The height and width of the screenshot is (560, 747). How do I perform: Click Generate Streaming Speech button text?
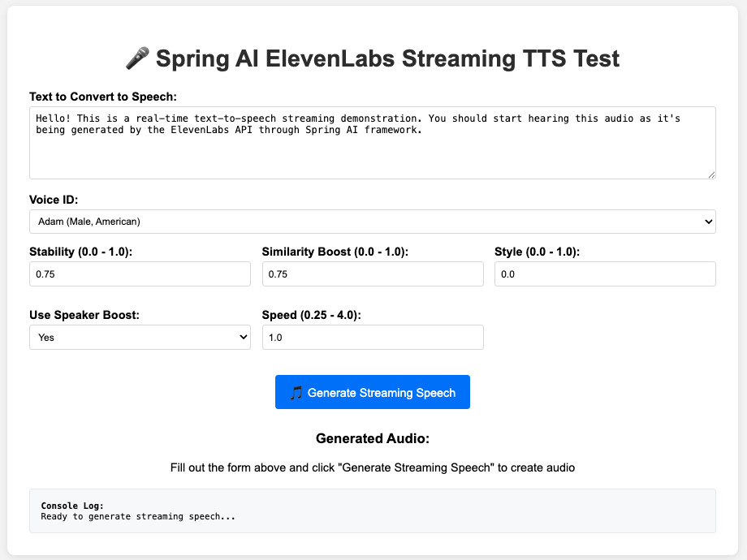(x=382, y=393)
